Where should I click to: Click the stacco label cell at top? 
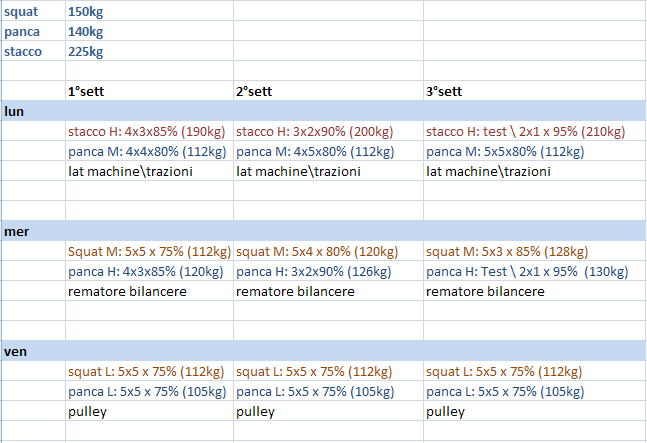coord(23,52)
